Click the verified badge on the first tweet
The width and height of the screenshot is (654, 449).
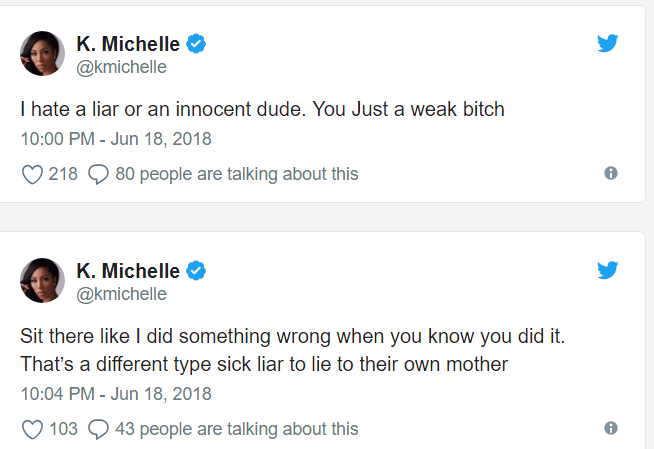click(x=196, y=44)
